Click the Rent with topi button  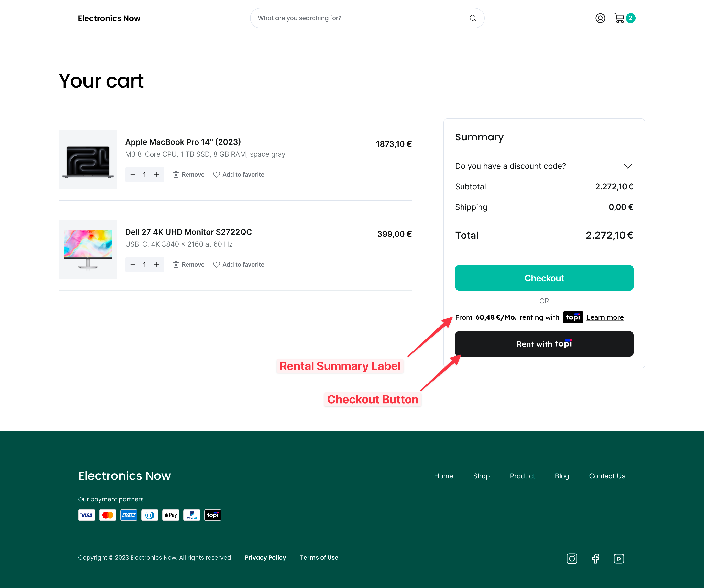pos(544,344)
